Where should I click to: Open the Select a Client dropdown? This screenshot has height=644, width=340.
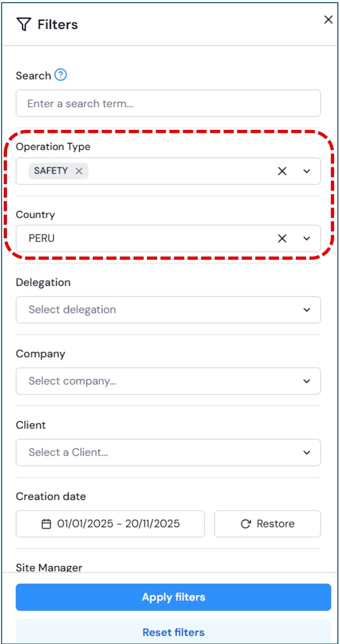pyautogui.click(x=168, y=452)
